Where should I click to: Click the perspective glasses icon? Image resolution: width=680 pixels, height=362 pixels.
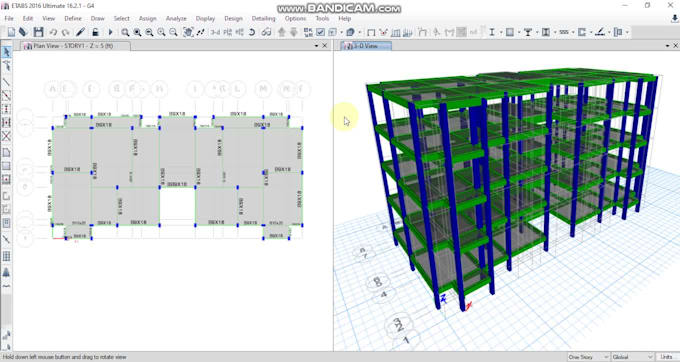click(266, 32)
